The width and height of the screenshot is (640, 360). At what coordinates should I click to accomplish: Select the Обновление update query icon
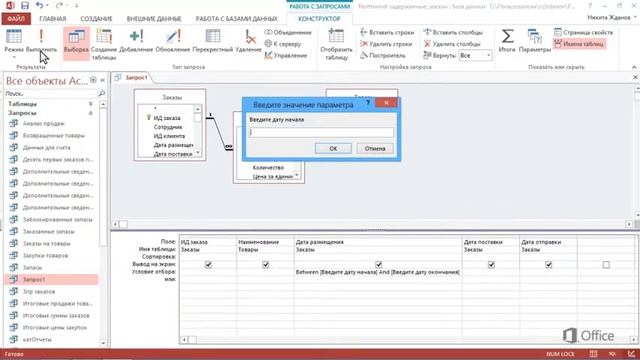tap(173, 41)
